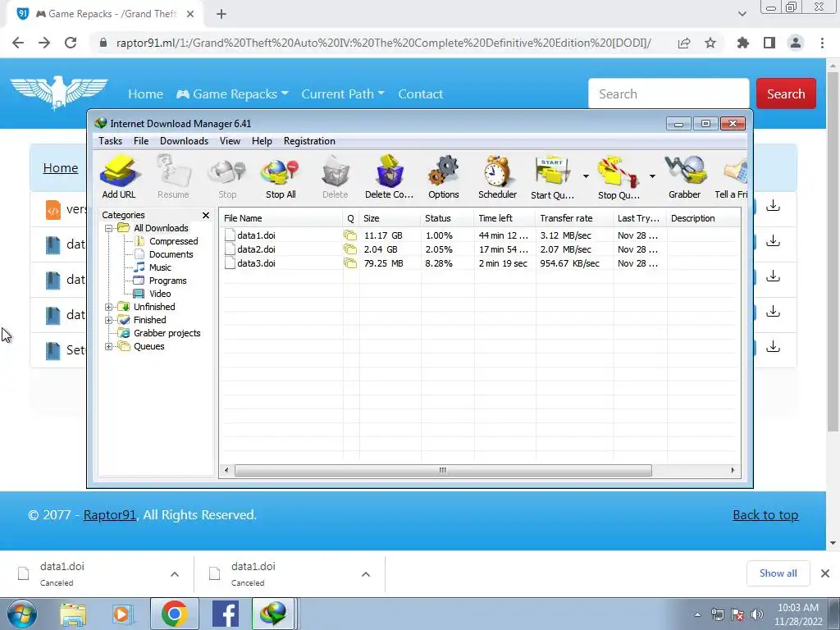This screenshot has width=840, height=630.
Task: Select the data3.doi download row
Action: [x=479, y=263]
